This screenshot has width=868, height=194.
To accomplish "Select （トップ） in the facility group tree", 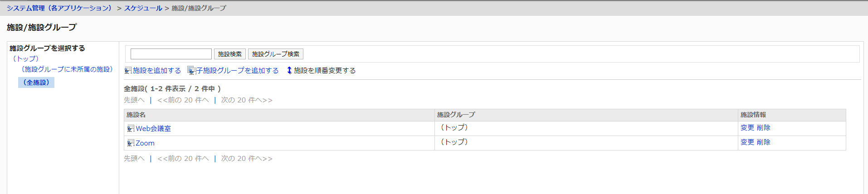I will pos(26,59).
